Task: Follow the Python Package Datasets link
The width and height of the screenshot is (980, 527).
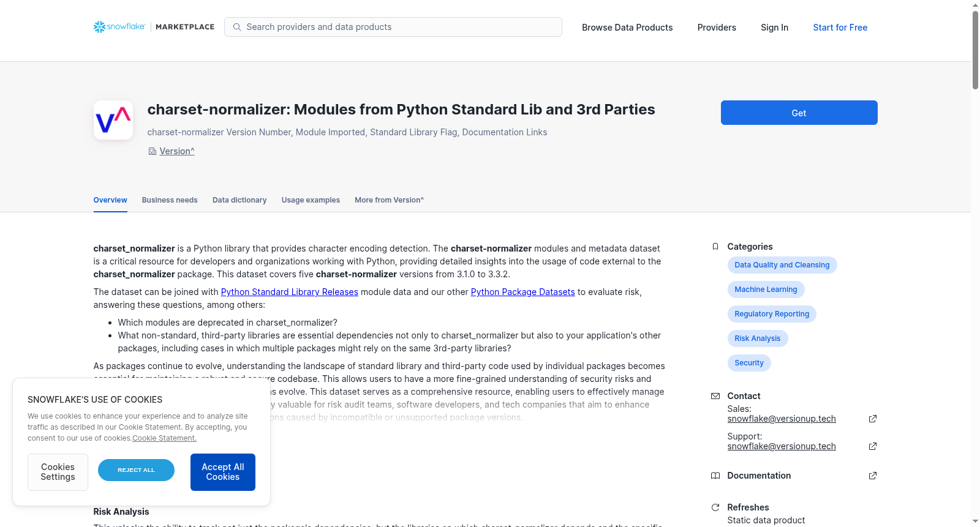Action: point(523,292)
